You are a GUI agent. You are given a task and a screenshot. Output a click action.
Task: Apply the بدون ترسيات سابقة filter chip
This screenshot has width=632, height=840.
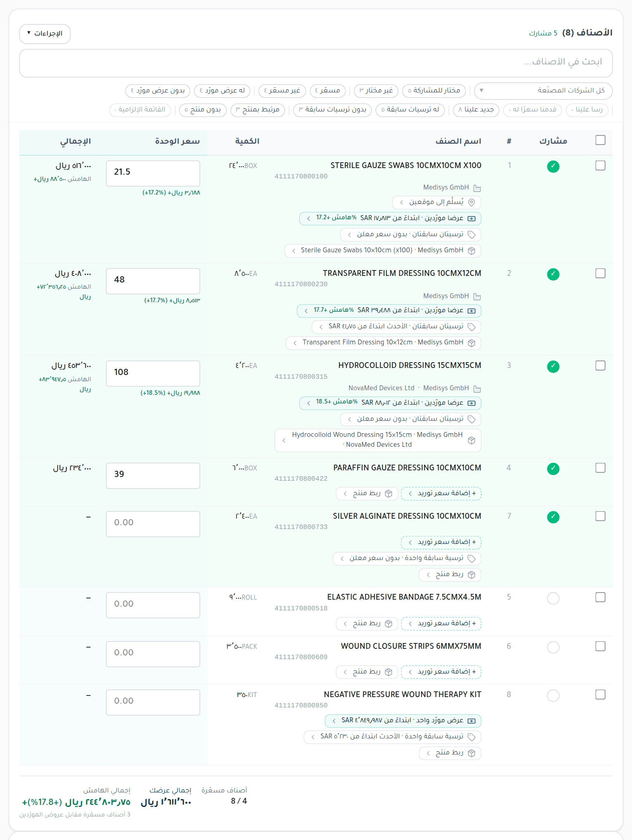[x=333, y=110]
